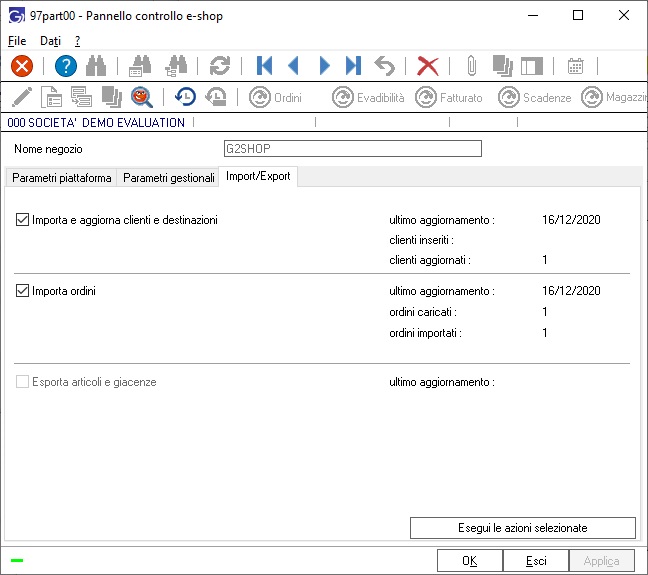This screenshot has height=575, width=648.
Task: Click the Esci button
Action: pyautogui.click(x=536, y=561)
